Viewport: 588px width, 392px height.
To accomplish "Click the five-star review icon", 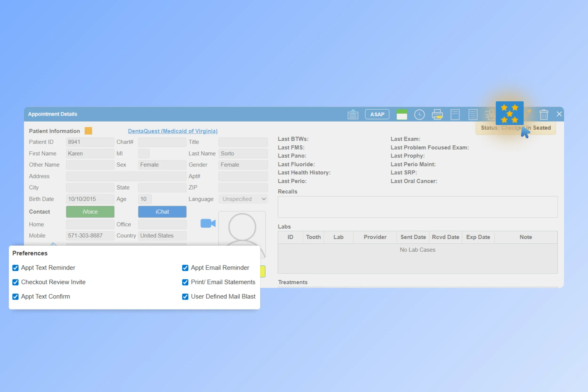I will coord(509,113).
